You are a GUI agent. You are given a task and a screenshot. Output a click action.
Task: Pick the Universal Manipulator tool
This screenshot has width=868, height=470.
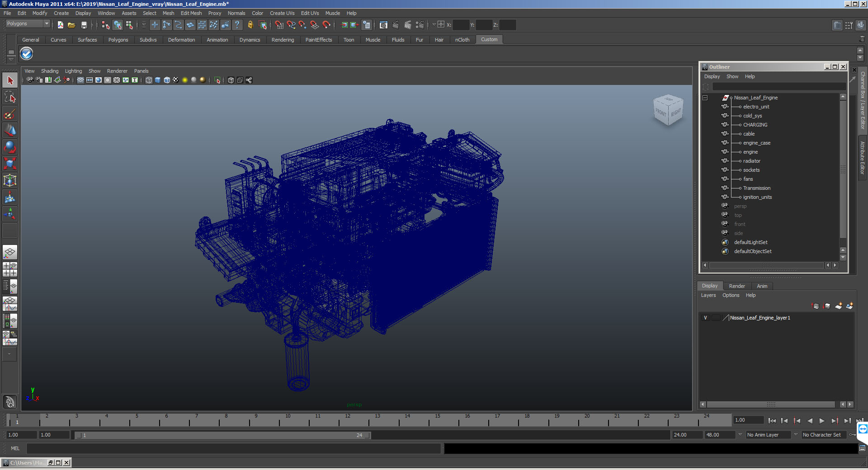[x=10, y=180]
